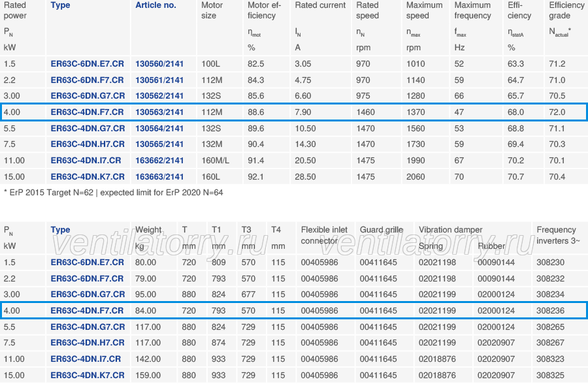Open article number 163662/2141

click(159, 161)
